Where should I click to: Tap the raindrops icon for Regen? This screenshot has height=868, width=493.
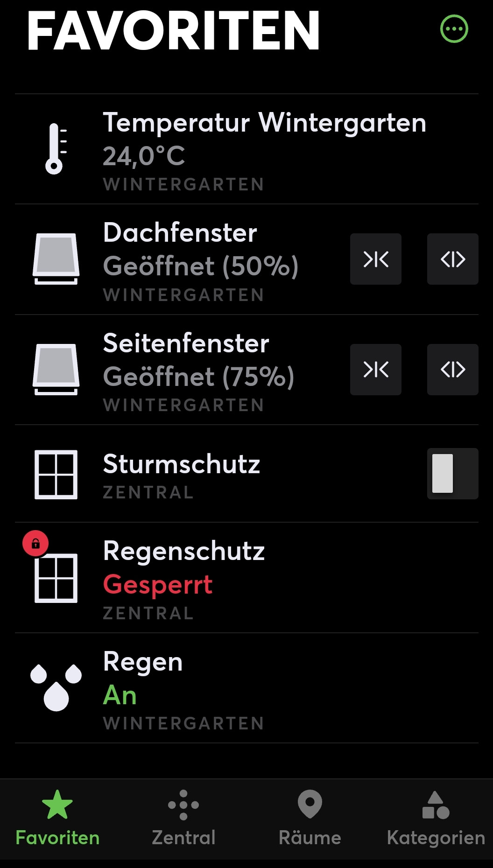click(x=56, y=687)
